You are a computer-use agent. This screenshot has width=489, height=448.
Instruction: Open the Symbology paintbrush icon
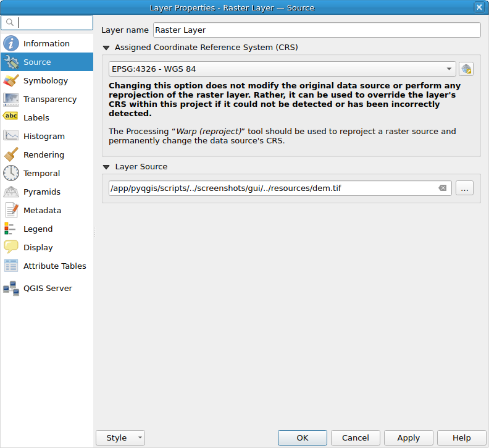tap(11, 80)
